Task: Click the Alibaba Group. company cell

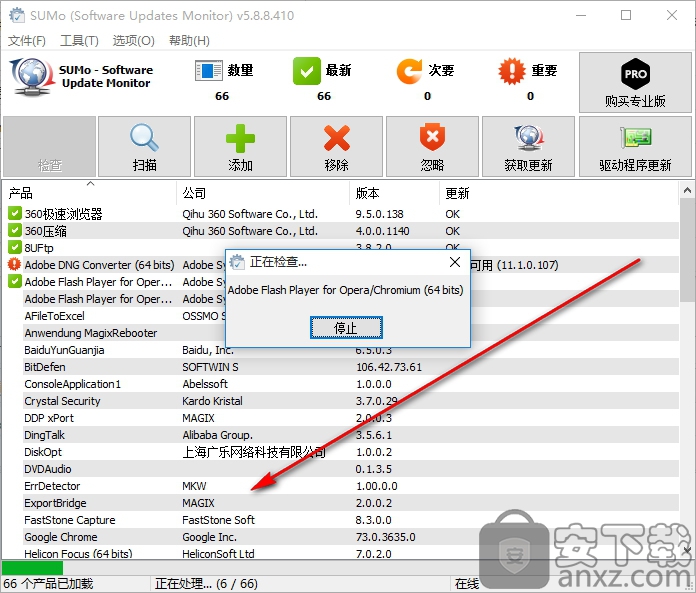Action: [x=218, y=435]
